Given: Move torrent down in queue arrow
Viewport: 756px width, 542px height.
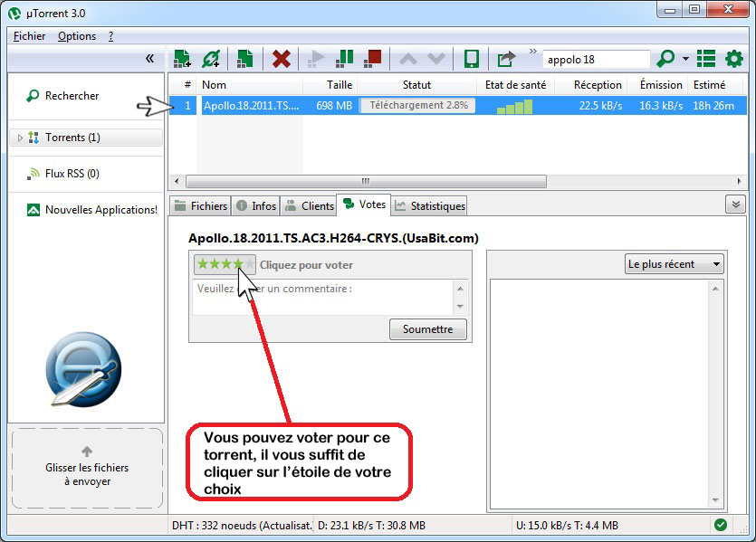Looking at the screenshot, I should 436,59.
